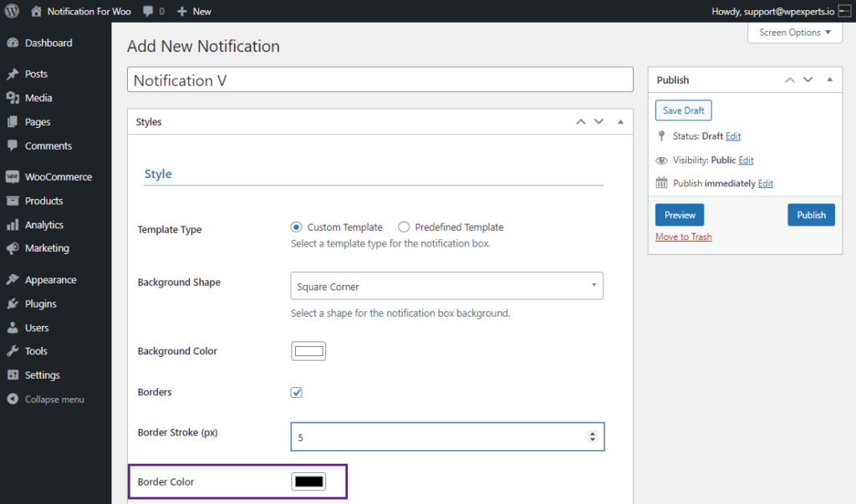Click the Posts pin icon
The image size is (856, 504).
13,74
